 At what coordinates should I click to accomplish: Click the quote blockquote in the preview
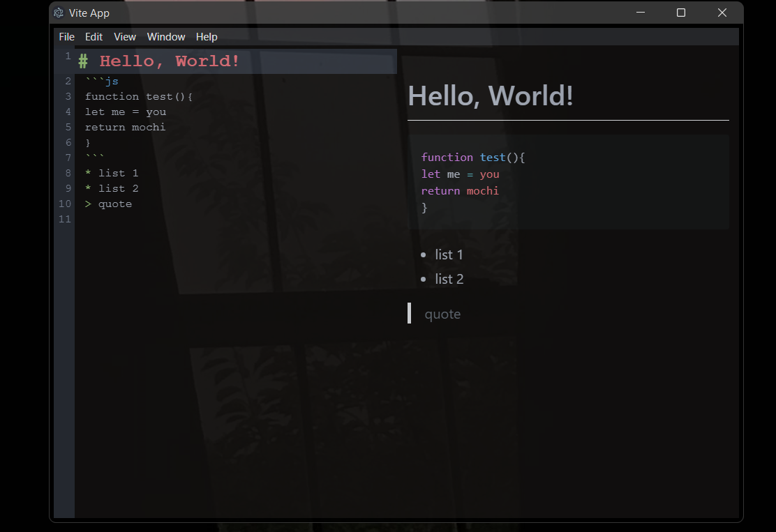coord(442,314)
